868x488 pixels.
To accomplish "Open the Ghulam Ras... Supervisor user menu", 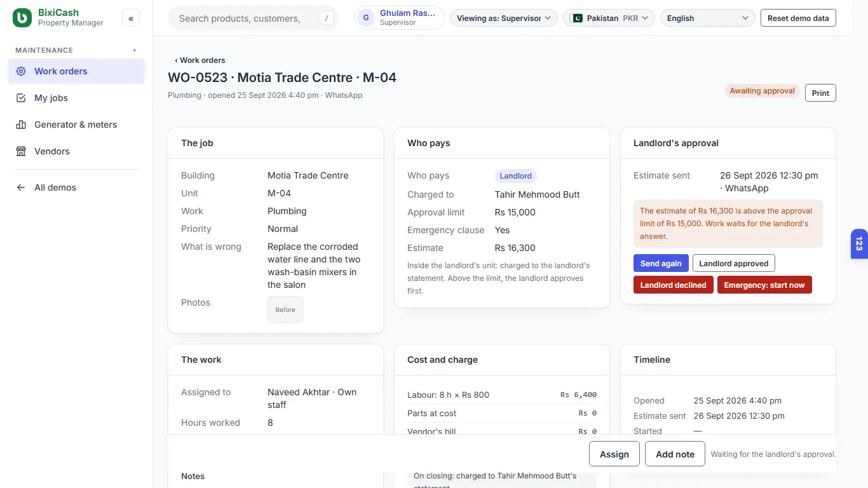I will [x=399, y=18].
